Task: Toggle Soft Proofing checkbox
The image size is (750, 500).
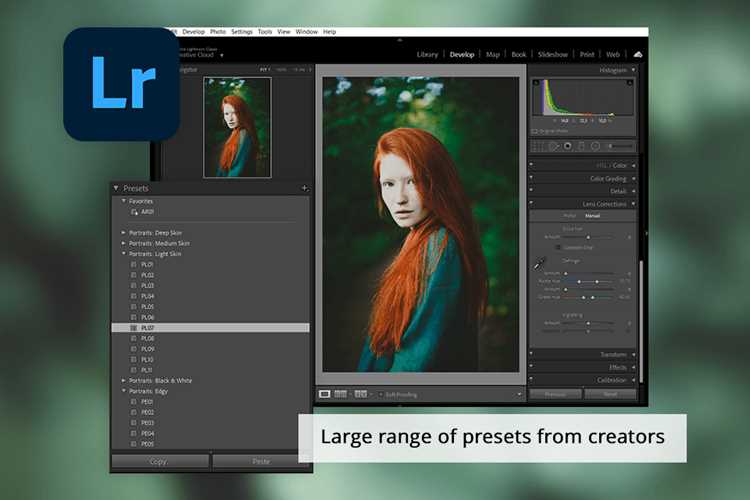Action: tap(381, 395)
